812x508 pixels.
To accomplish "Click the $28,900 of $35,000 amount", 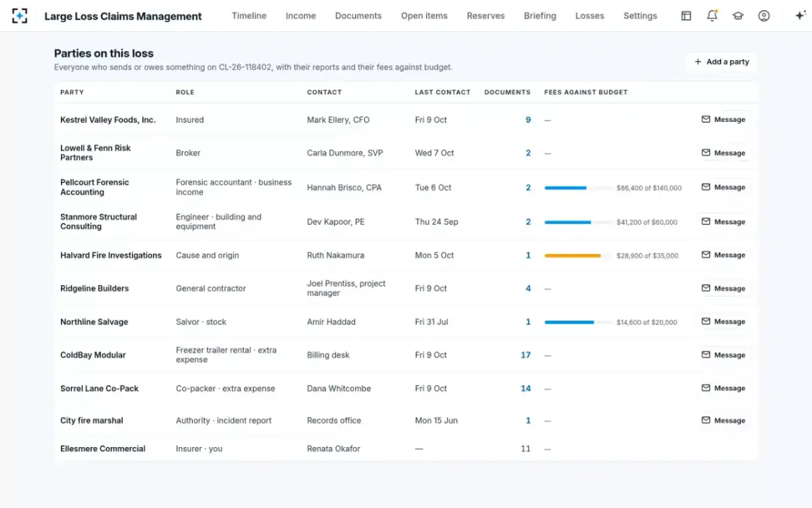I will (647, 256).
